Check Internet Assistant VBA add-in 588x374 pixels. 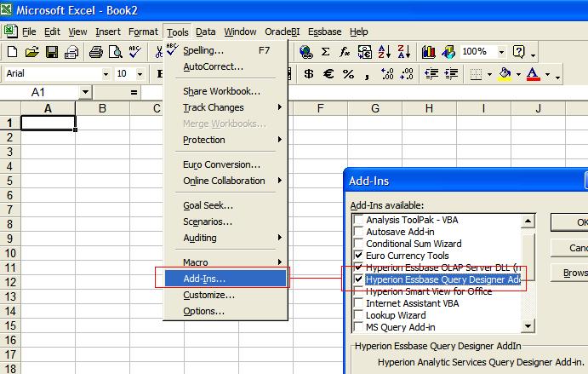[x=359, y=303]
